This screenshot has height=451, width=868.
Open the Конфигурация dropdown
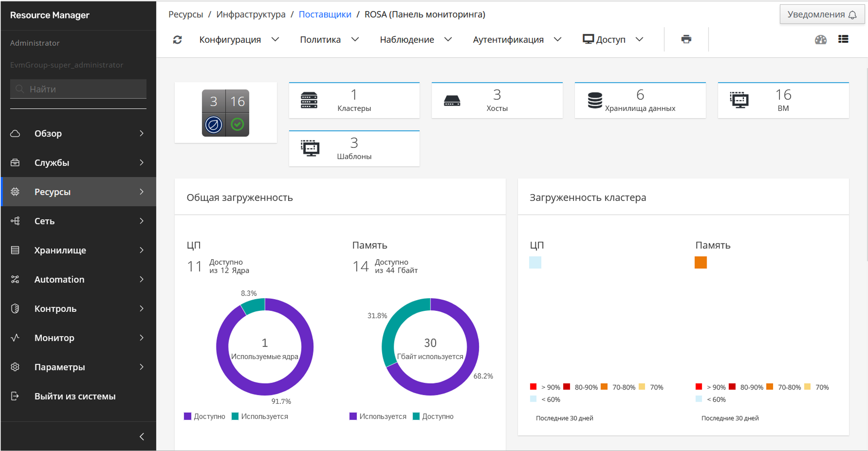click(x=239, y=40)
